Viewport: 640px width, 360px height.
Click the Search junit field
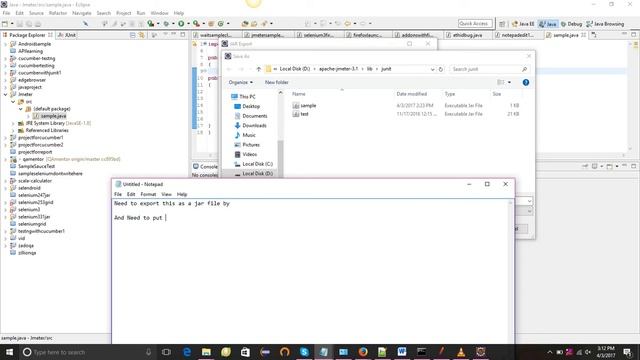pyautogui.click(x=489, y=69)
